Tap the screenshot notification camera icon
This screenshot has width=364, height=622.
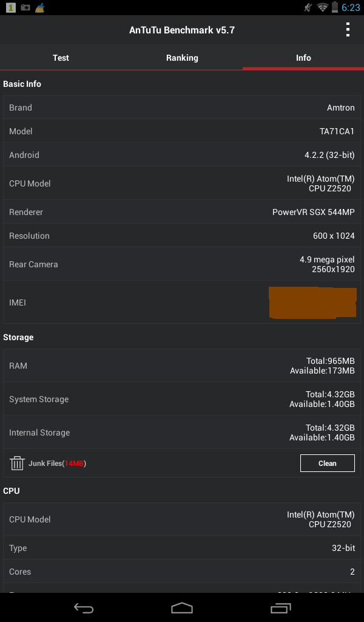point(25,8)
